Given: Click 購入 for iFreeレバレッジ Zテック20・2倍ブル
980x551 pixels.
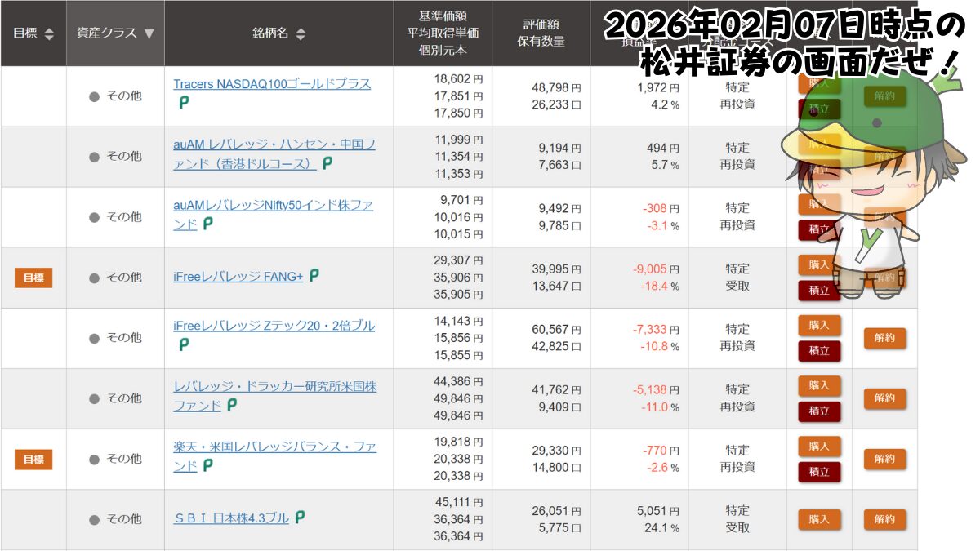Looking at the screenshot, I should pos(819,326).
